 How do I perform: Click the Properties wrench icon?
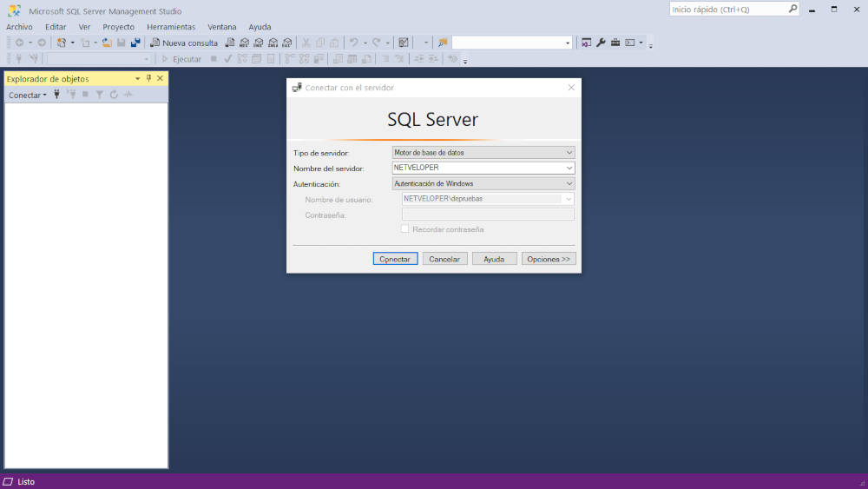point(601,43)
